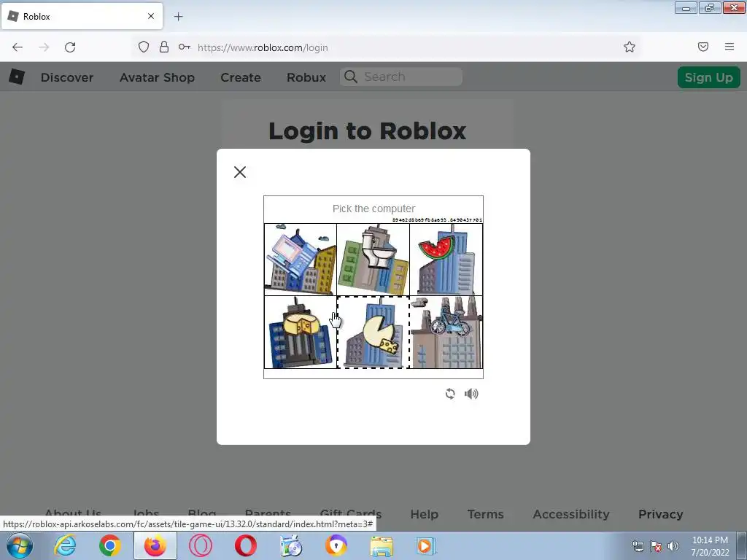The width and height of the screenshot is (747, 560).
Task: Open the Action Center flag icon
Action: [656, 546]
